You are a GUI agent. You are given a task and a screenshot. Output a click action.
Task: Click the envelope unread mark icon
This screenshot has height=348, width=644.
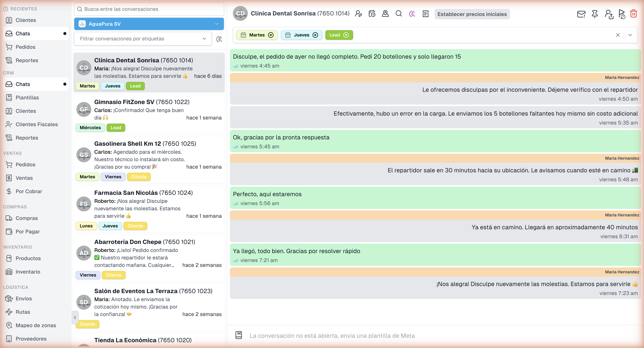click(581, 14)
